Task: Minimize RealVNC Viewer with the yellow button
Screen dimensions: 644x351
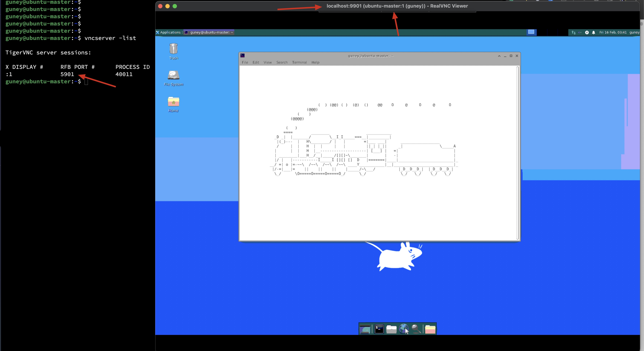Action: [x=168, y=6]
